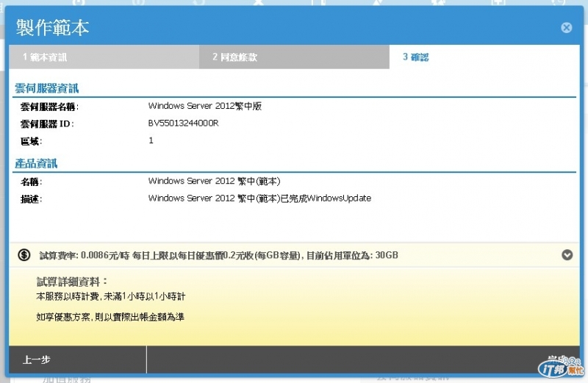Viewport: 588px width, 383px height.
Task: Click description text ending with 已完成WindowsUpdate
Action: click(259, 198)
